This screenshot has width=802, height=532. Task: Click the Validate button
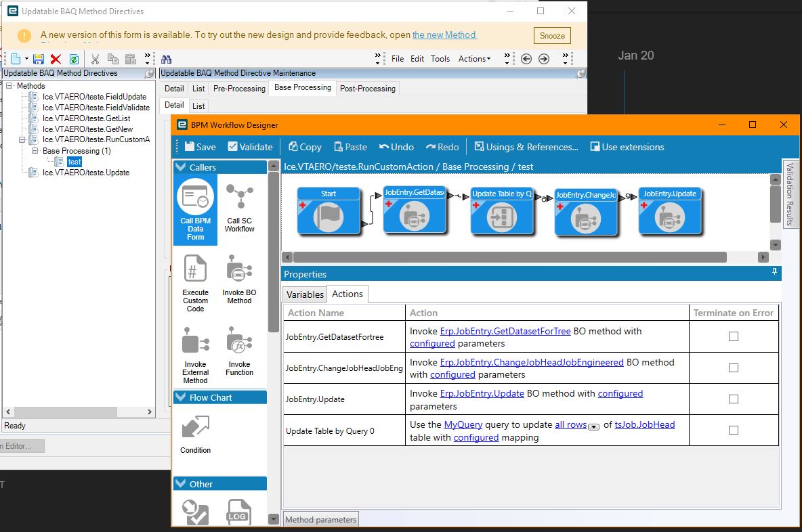coord(250,147)
